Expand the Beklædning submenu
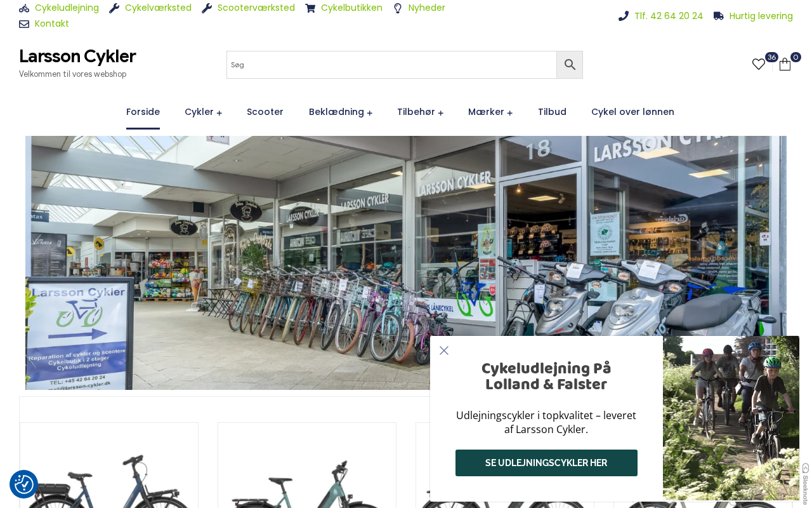The width and height of the screenshot is (812, 508). pos(370,113)
